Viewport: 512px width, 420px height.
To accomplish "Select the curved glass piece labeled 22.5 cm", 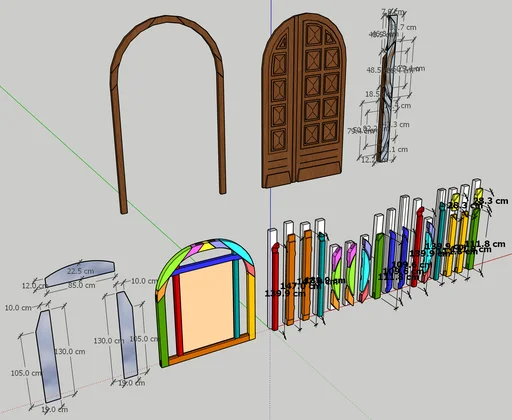I will click(80, 273).
